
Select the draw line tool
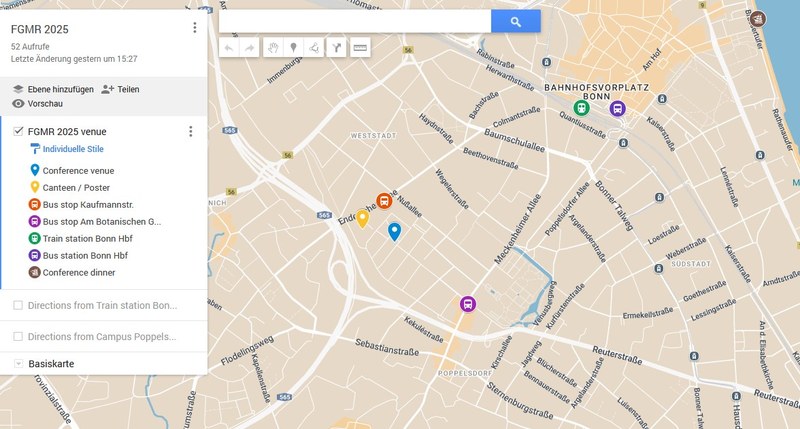(x=313, y=48)
